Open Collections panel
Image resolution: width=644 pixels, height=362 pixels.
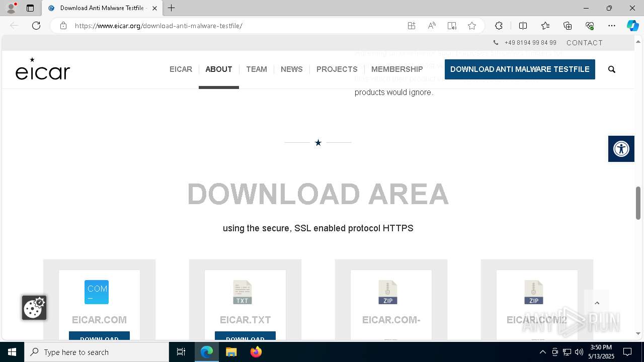click(568, 26)
